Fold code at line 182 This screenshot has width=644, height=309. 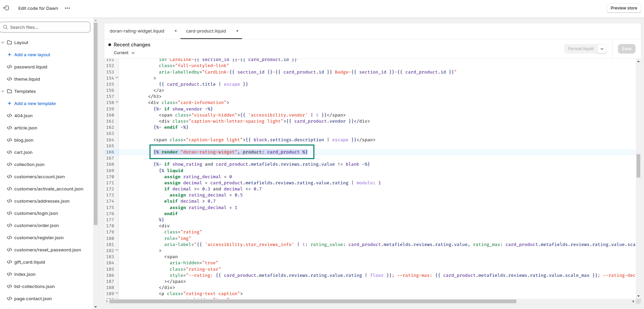tap(117, 250)
